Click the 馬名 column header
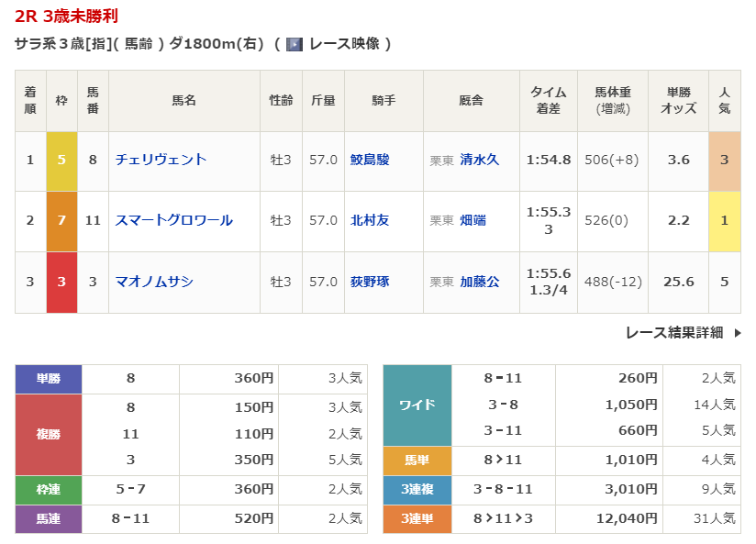Screen dimensions: 756x544 coord(183,101)
